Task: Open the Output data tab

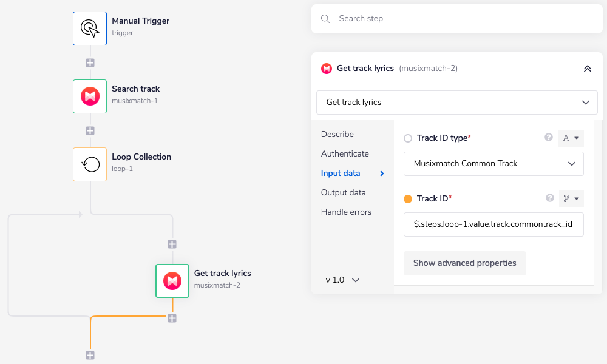Action: tap(344, 193)
